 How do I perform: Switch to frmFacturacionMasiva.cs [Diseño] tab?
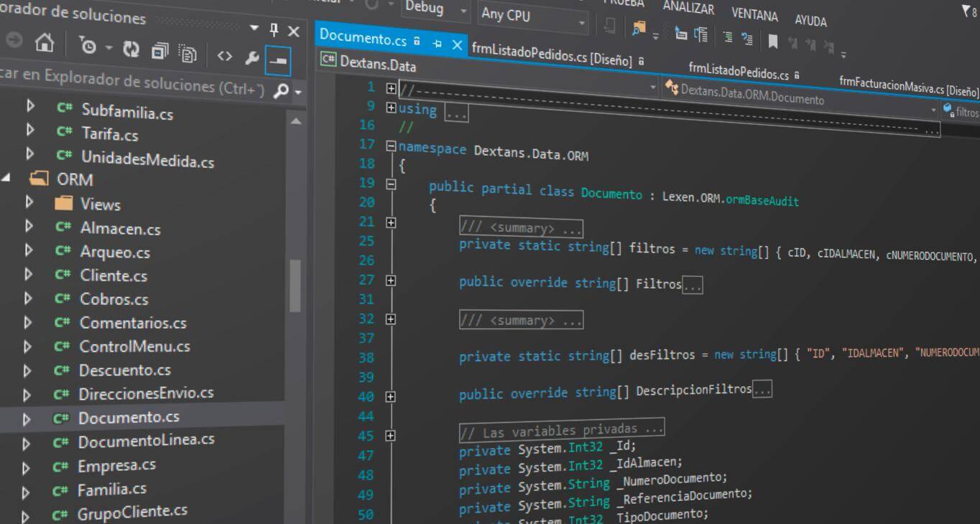pyautogui.click(x=909, y=86)
